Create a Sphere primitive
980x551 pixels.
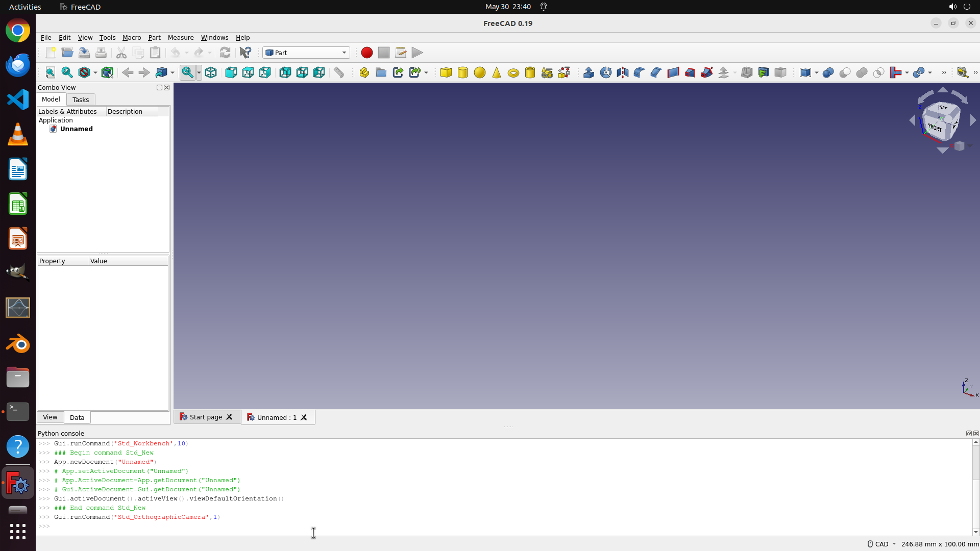(479, 72)
